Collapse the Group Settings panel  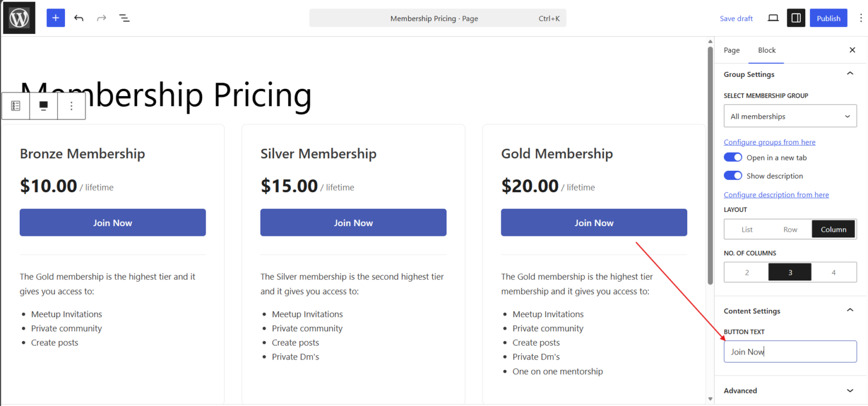[x=849, y=74]
